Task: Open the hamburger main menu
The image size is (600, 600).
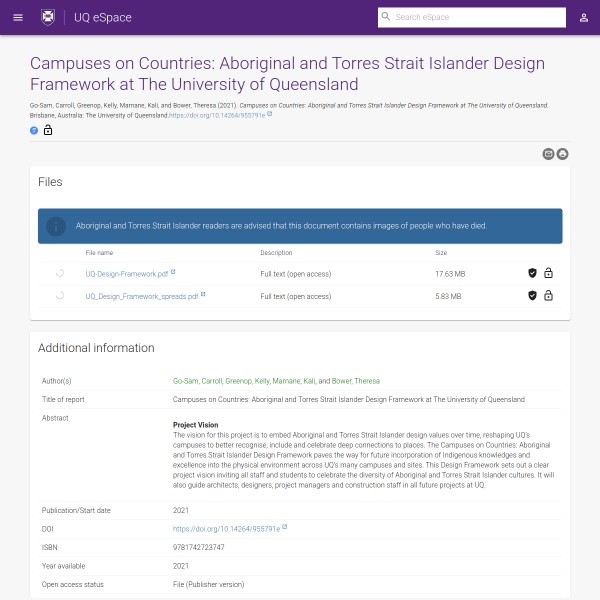Action: pyautogui.click(x=18, y=17)
